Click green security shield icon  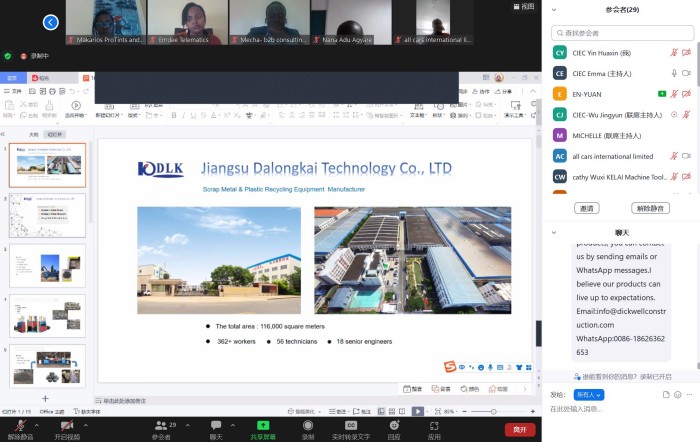pos(8,56)
